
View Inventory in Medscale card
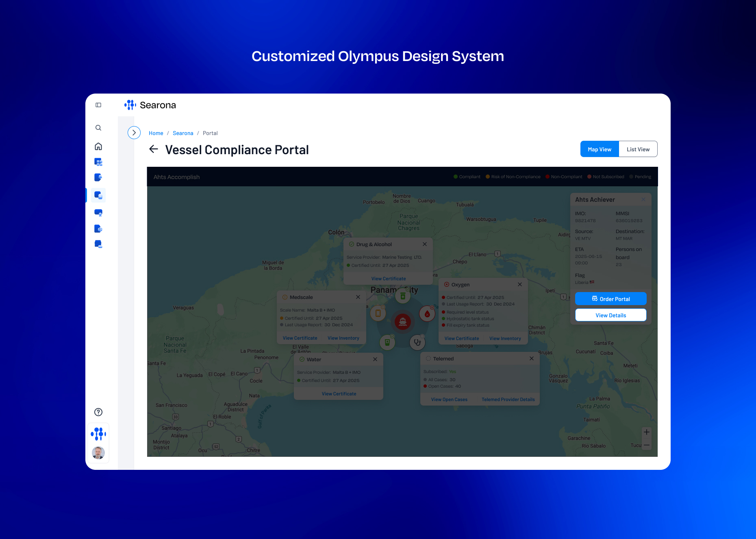(x=343, y=338)
